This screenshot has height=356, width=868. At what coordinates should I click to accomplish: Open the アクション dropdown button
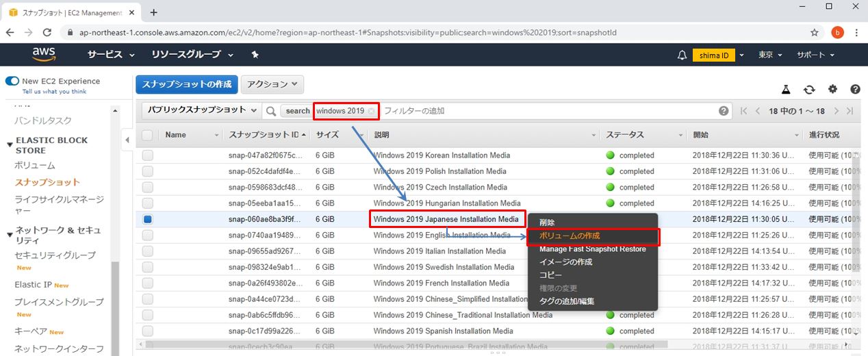click(272, 84)
